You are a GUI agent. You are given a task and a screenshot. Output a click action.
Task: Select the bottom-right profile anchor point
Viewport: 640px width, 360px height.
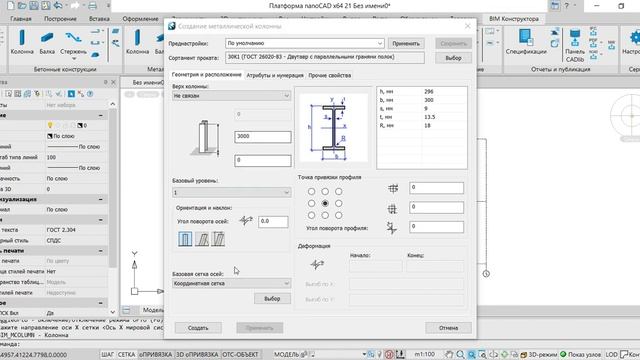339,215
